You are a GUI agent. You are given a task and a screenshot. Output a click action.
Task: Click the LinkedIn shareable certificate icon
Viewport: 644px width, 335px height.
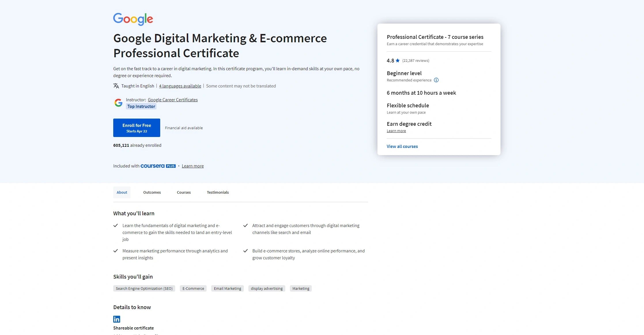[x=117, y=319]
